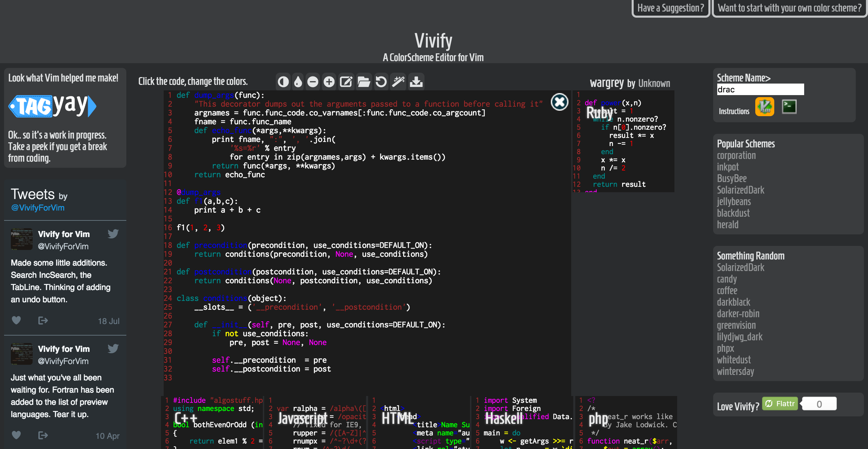The height and width of the screenshot is (449, 868).
Task: Click the water droplet color icon
Action: pyautogui.click(x=298, y=82)
